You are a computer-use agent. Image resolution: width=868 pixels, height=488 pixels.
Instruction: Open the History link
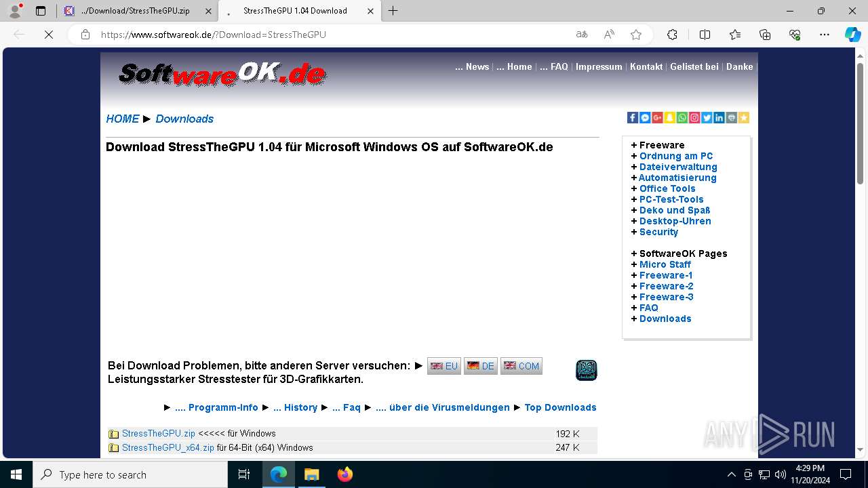pos(295,407)
